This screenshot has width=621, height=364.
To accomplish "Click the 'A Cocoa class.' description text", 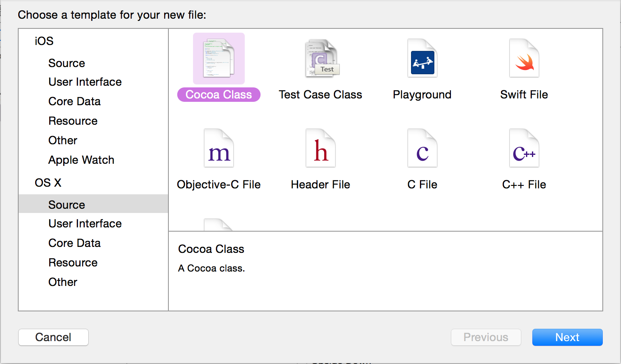I will pos(212,268).
